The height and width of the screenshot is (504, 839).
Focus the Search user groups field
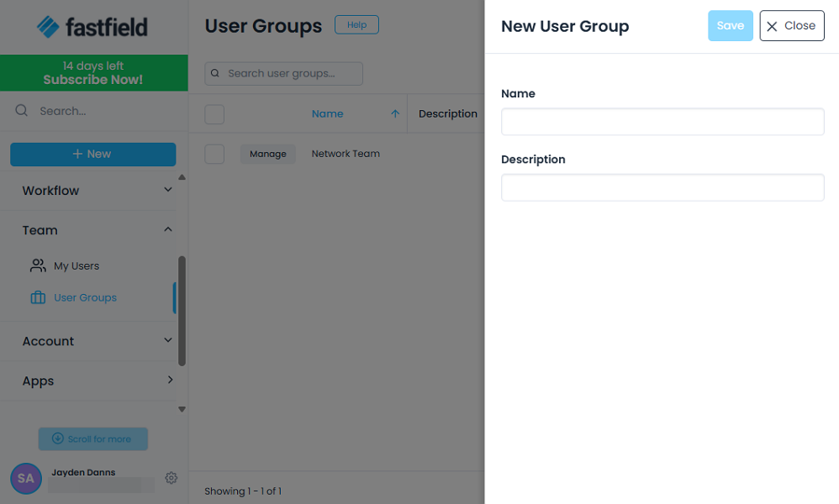283,73
